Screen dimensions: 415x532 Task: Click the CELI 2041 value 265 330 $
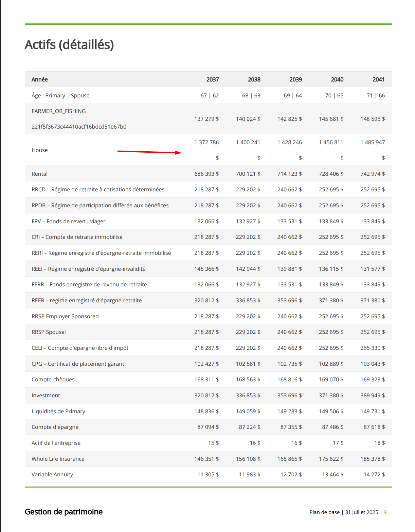373,348
